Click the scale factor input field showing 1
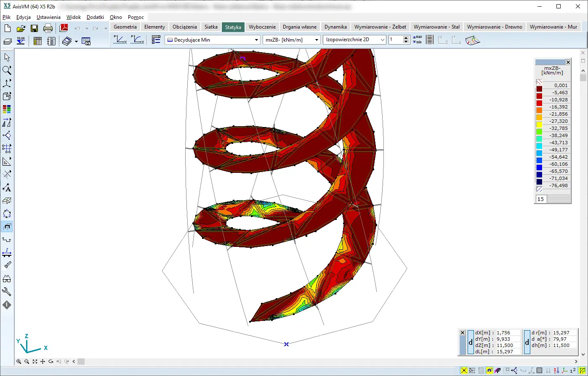Image resolution: width=588 pixels, height=376 pixels. point(395,40)
